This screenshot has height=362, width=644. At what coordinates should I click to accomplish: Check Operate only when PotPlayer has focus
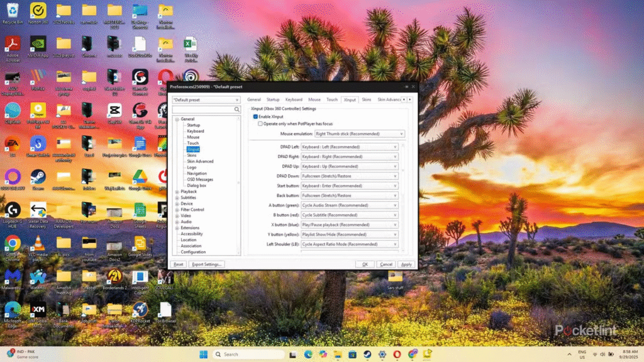coord(260,124)
